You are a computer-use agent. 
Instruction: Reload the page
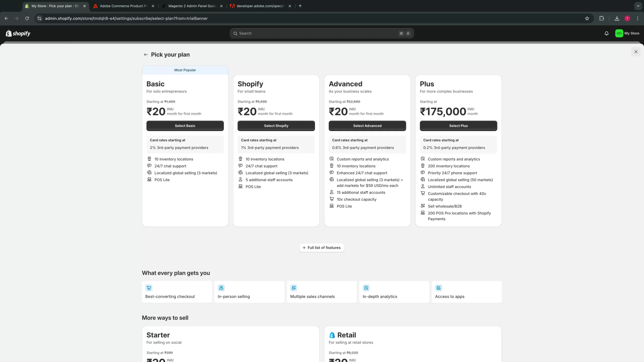click(x=27, y=18)
